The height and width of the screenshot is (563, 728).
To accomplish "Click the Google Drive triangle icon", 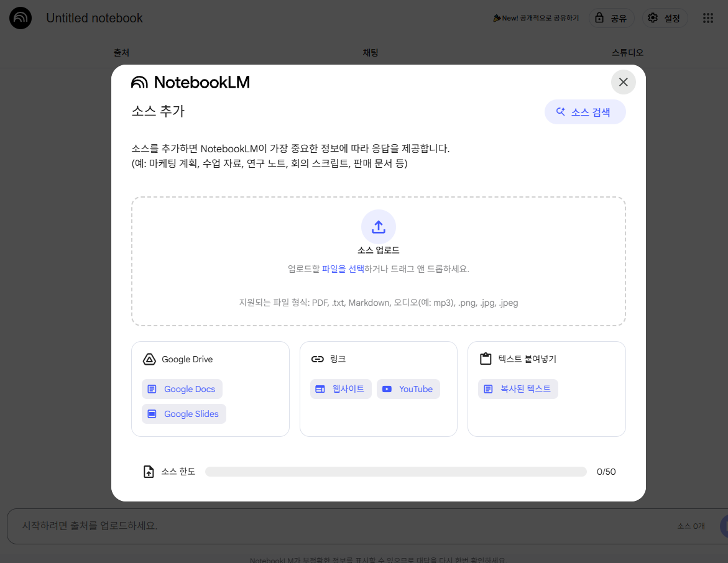I will [149, 359].
